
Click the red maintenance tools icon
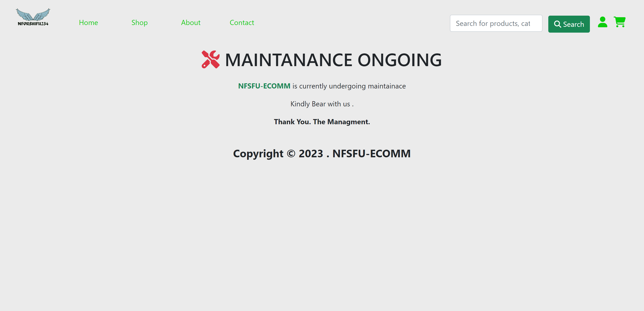pos(210,59)
